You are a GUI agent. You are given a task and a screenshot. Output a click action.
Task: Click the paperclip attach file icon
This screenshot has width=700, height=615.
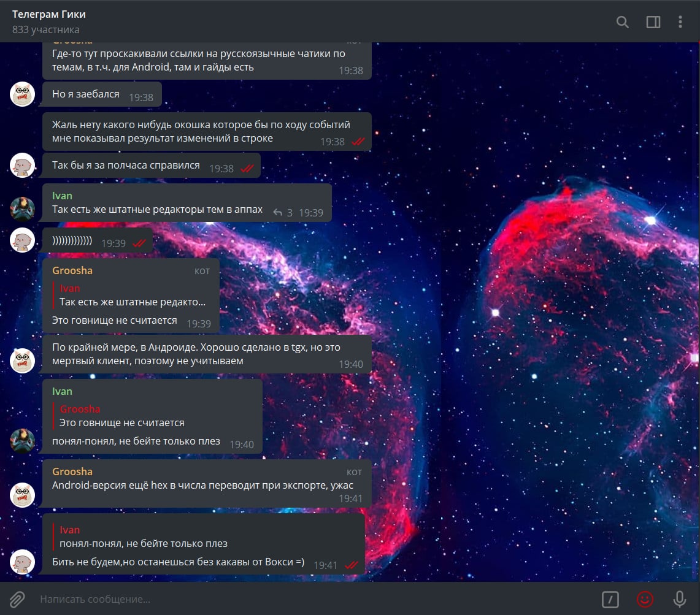(17, 599)
